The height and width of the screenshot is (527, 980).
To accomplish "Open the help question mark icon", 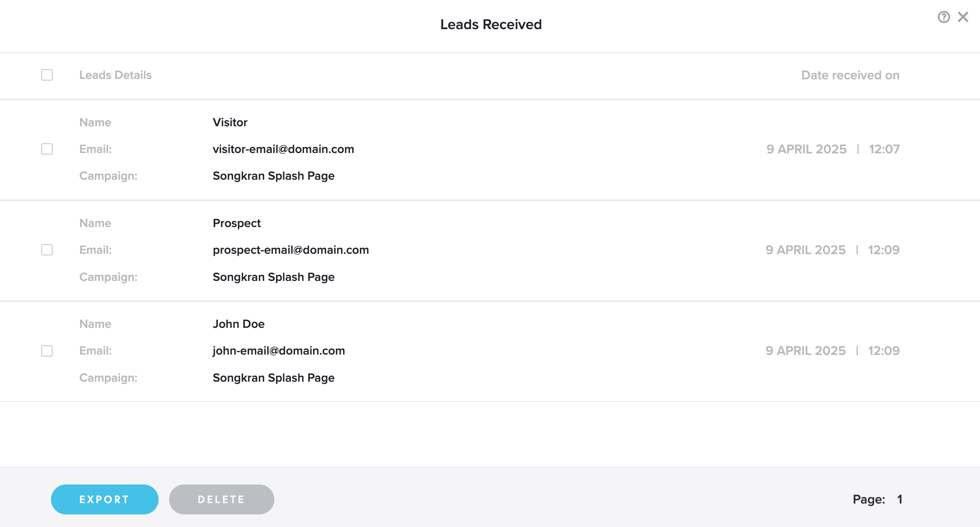I will click(x=944, y=17).
